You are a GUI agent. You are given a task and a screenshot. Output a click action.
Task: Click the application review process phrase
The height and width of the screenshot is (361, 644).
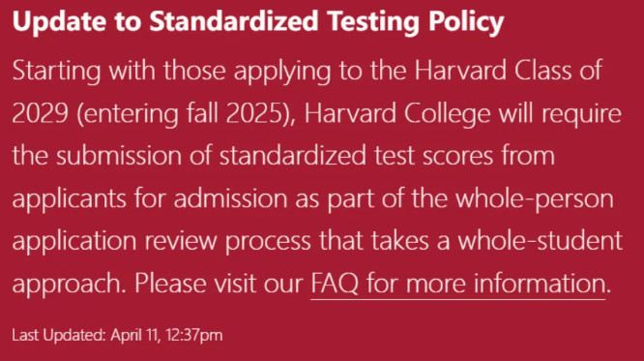(x=161, y=242)
